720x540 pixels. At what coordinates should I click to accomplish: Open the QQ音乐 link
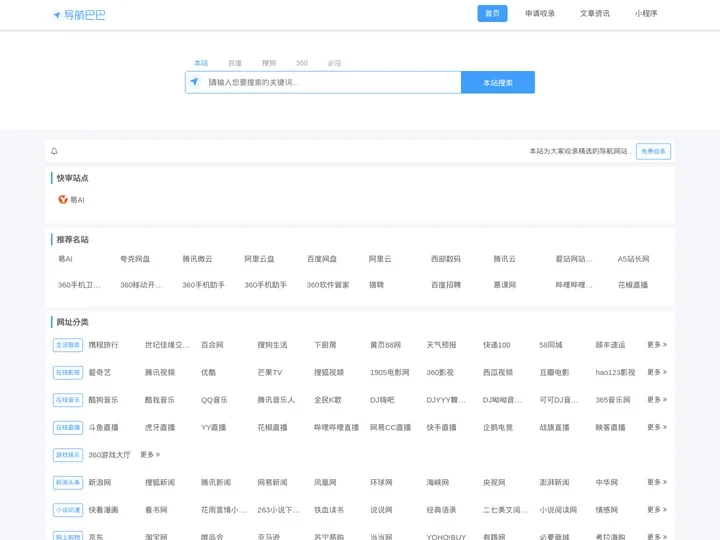point(214,400)
